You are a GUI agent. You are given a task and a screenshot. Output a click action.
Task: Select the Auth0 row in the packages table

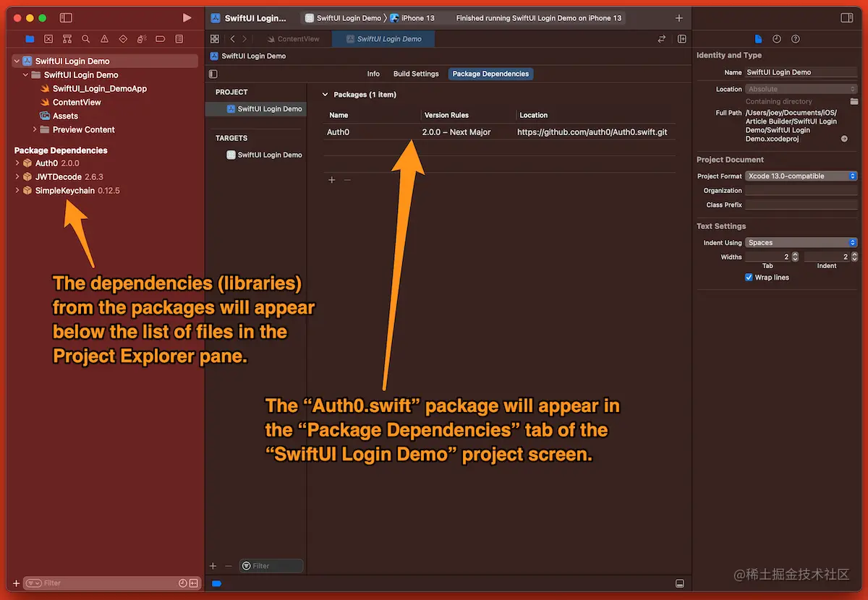pos(500,132)
